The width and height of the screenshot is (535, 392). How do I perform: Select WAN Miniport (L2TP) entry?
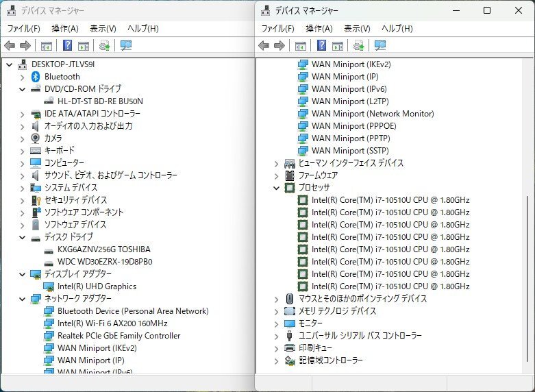pyautogui.click(x=350, y=101)
